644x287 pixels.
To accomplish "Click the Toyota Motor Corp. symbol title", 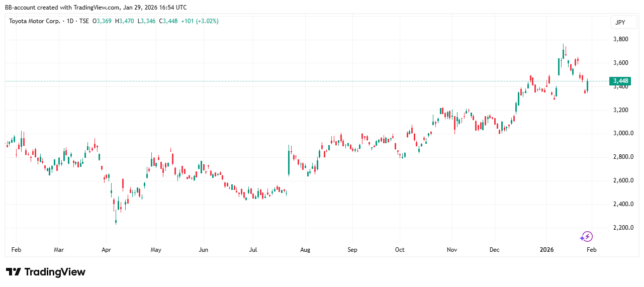I will coord(35,21).
